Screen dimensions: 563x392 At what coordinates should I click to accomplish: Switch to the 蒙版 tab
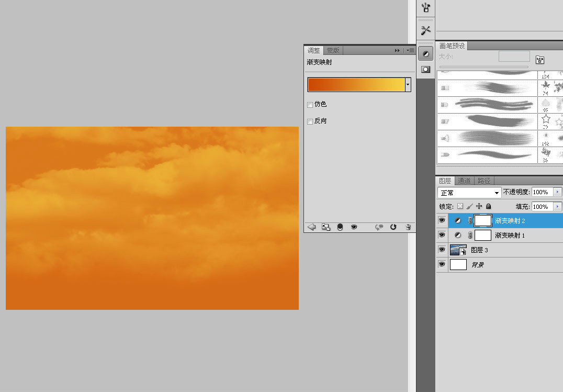[x=333, y=51]
